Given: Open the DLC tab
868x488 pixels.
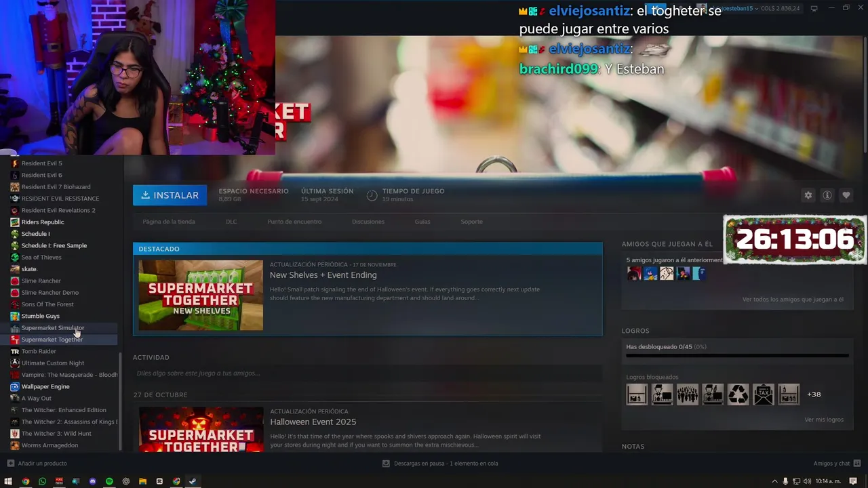Looking at the screenshot, I should [231, 222].
